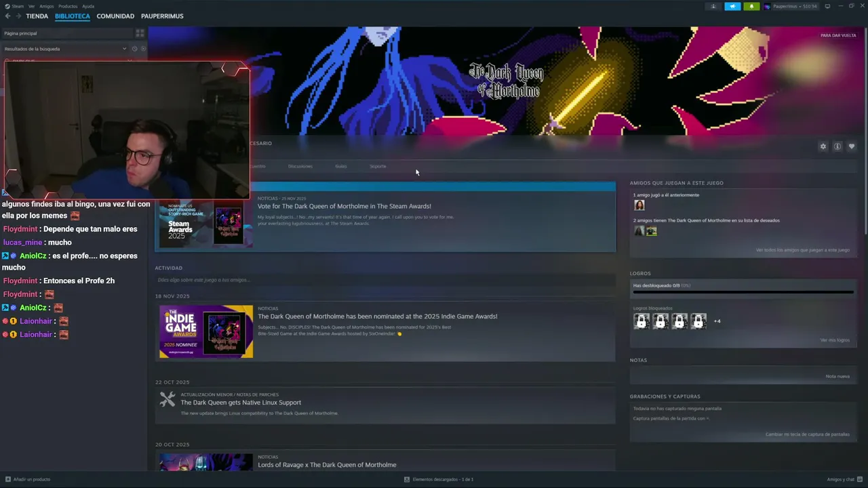Open the green notifications bell
The width and height of the screenshot is (868, 488).
[x=751, y=6]
